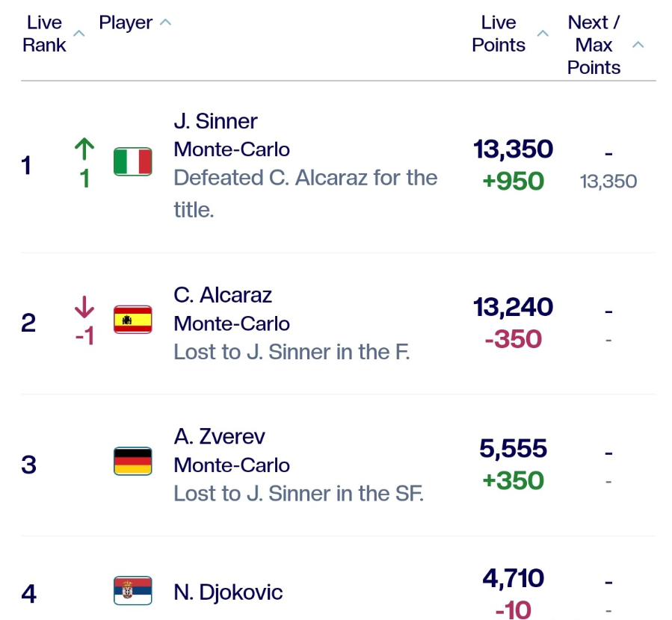Click Monte-Carlo tournament under Sinner

tap(232, 149)
